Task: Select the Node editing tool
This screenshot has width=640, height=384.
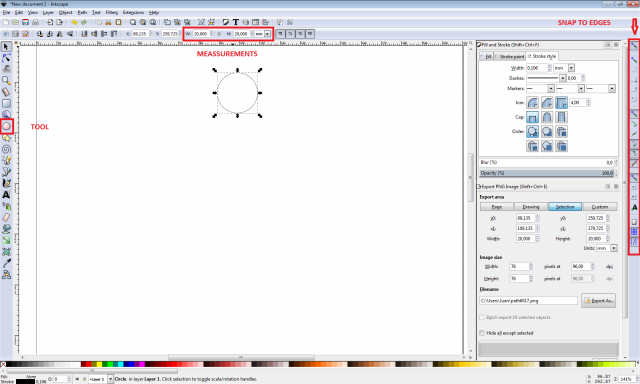Action: [6, 58]
